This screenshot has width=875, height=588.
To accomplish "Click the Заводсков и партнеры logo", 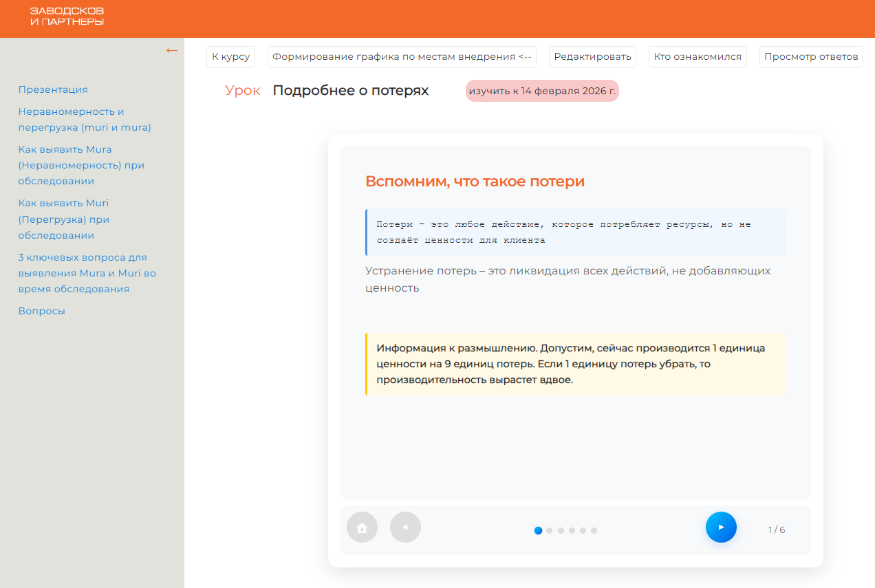I will coord(67,17).
